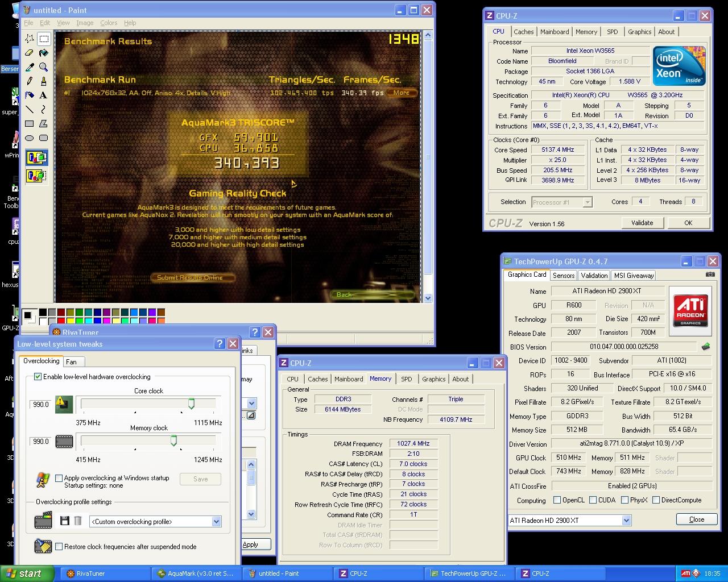728x582 pixels.
Task: Click the Memory clock slider handle
Action: coord(174,440)
